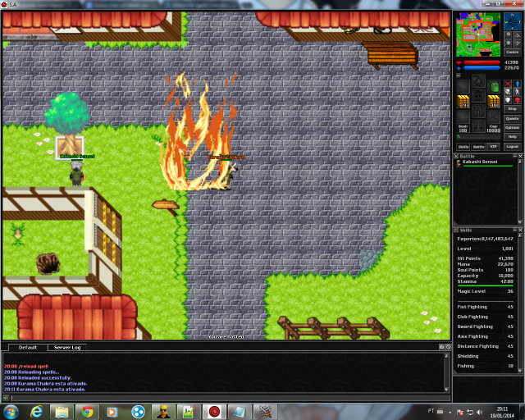Toggle the white shield defensive mode
The width and height of the screenshot is (525, 420).
tap(508, 100)
